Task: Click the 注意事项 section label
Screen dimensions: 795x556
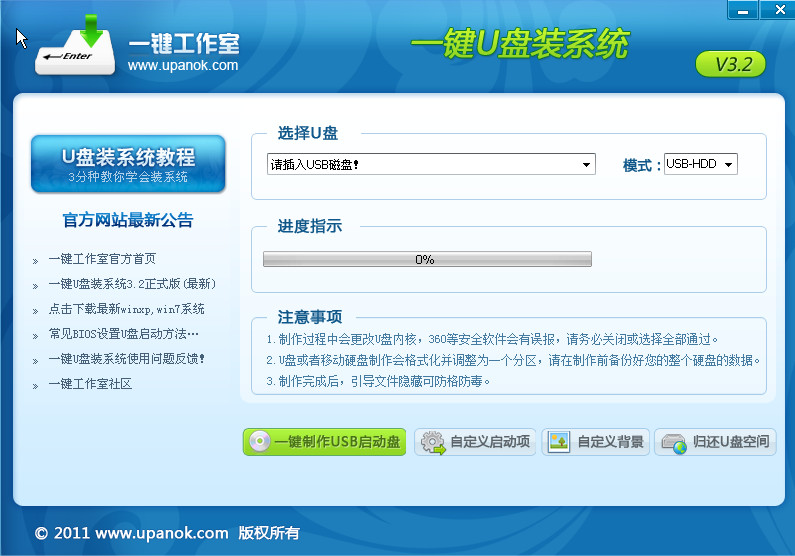Action: coord(310,317)
